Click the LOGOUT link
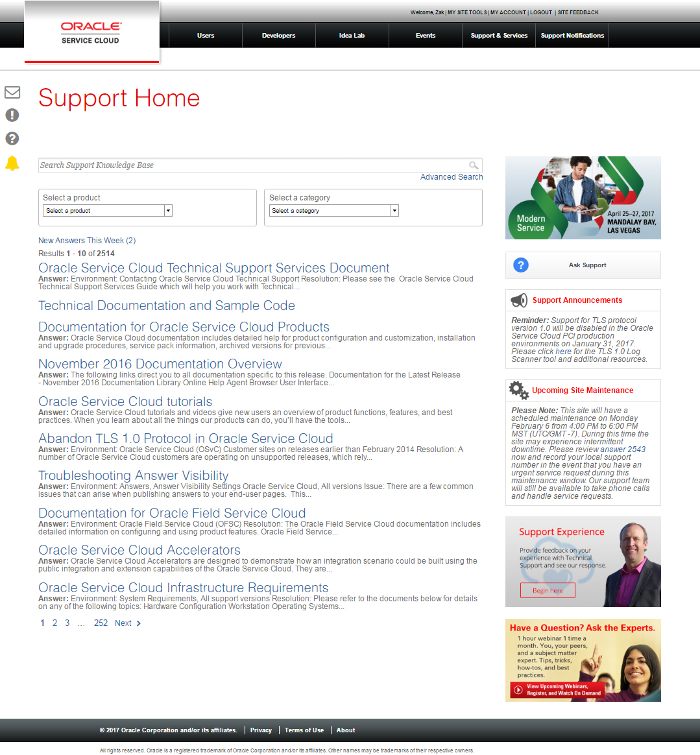700x755 pixels. click(x=541, y=12)
